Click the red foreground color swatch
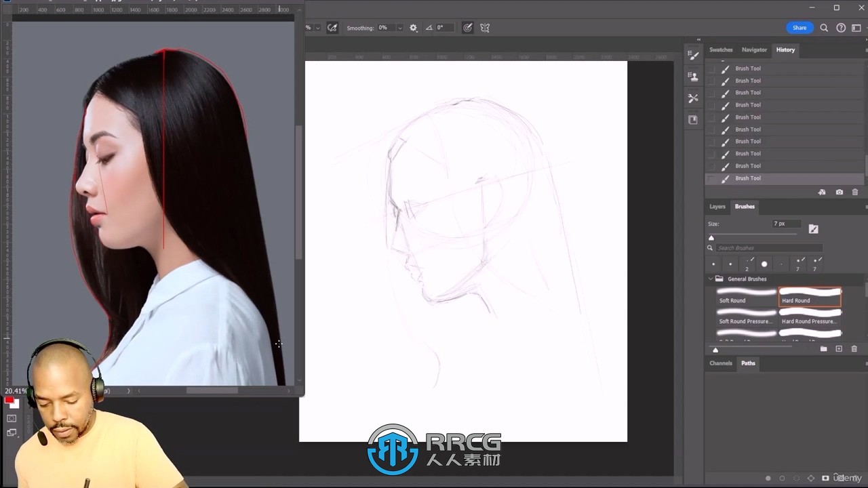 pyautogui.click(x=9, y=401)
